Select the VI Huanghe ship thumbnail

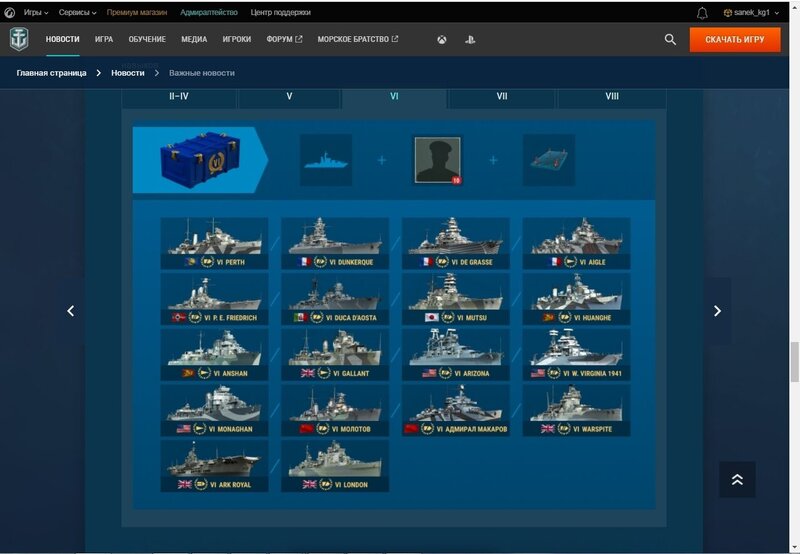[x=577, y=299]
